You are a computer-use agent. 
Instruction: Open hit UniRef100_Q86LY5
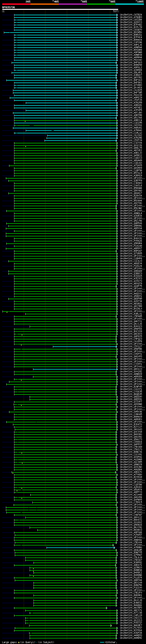131,148
